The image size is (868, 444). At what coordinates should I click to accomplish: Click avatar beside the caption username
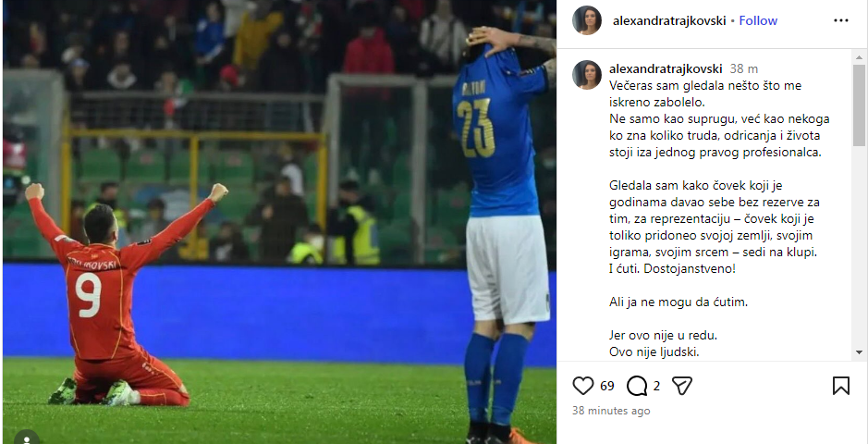click(x=587, y=75)
